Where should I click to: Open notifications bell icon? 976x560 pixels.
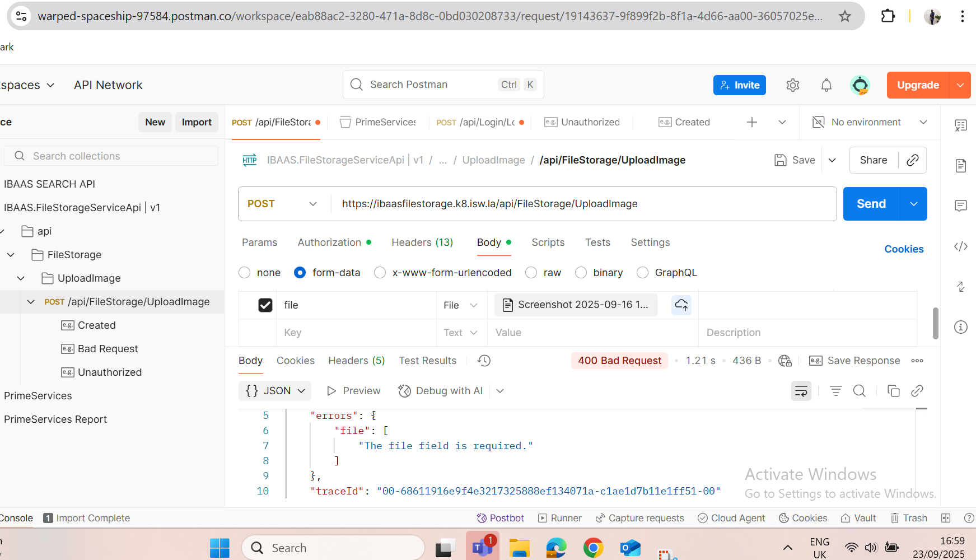click(826, 85)
